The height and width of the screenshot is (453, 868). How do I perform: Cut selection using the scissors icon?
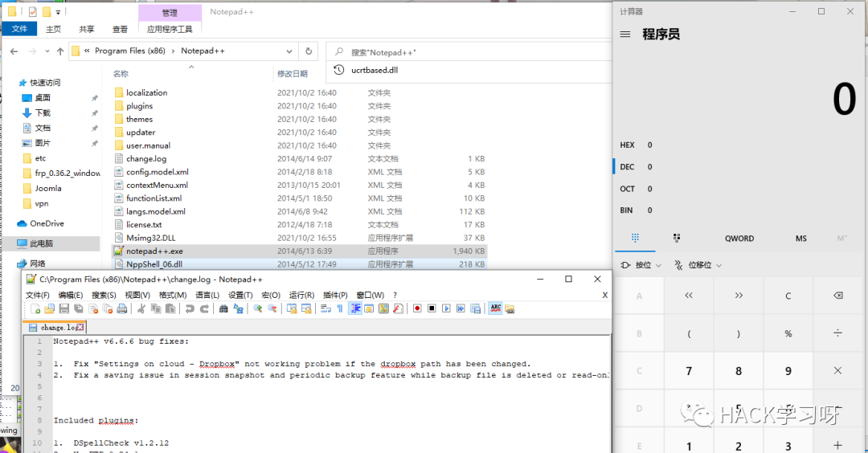[141, 308]
